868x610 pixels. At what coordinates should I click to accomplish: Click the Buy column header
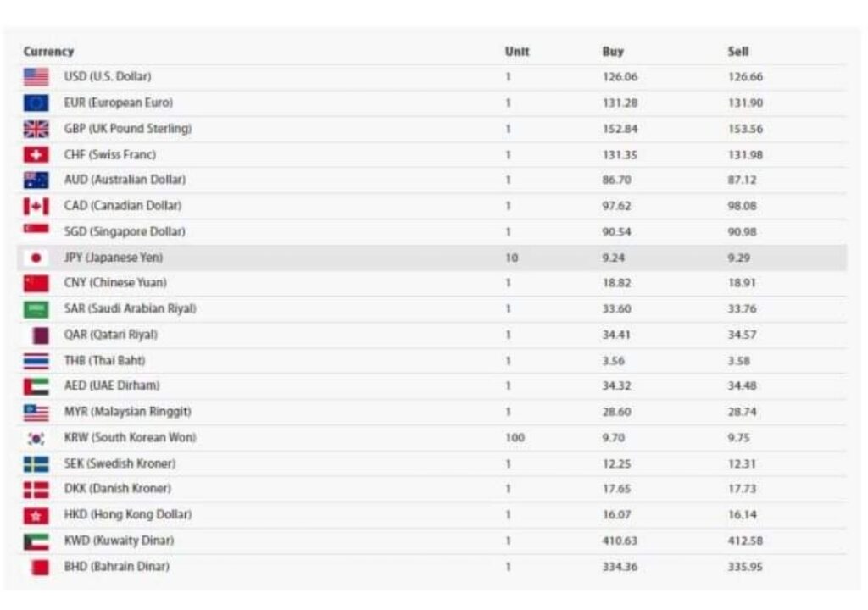pyautogui.click(x=612, y=52)
